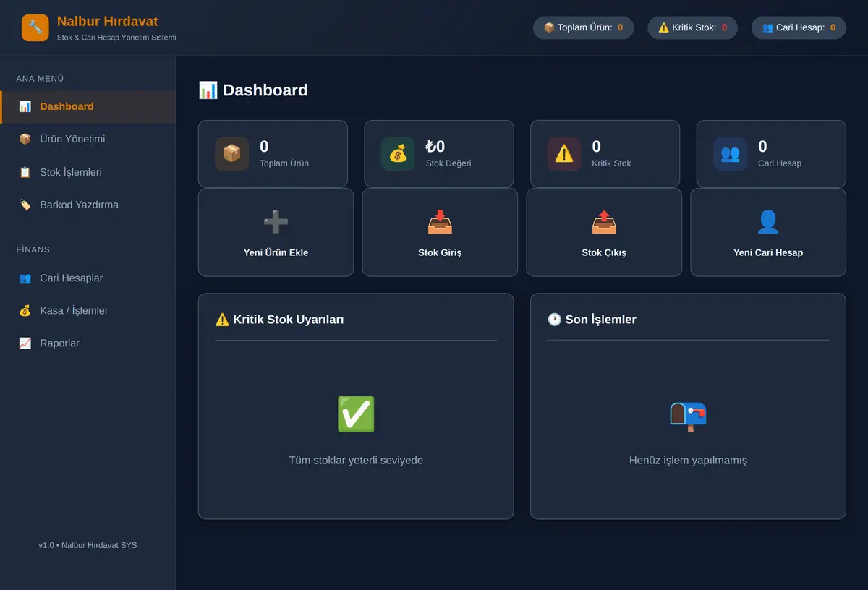
Task: Click 'Henüz işlem yapılmamış' message
Action: point(688,461)
